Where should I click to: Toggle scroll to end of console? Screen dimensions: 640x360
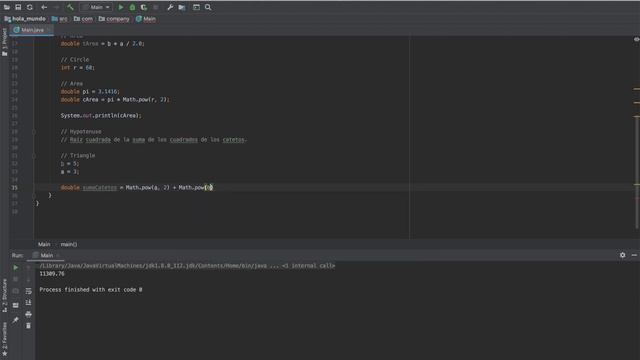coord(28,302)
